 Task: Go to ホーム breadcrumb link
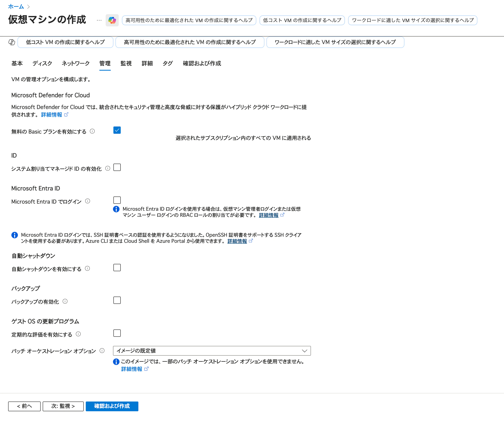tap(16, 7)
